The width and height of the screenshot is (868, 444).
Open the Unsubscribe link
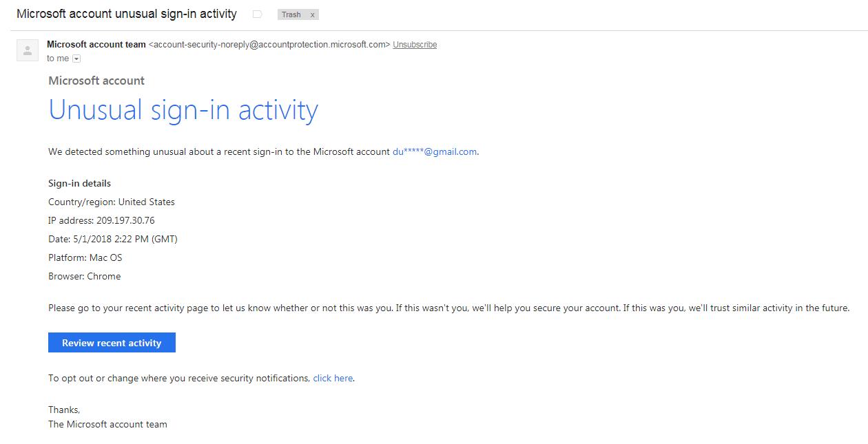414,44
